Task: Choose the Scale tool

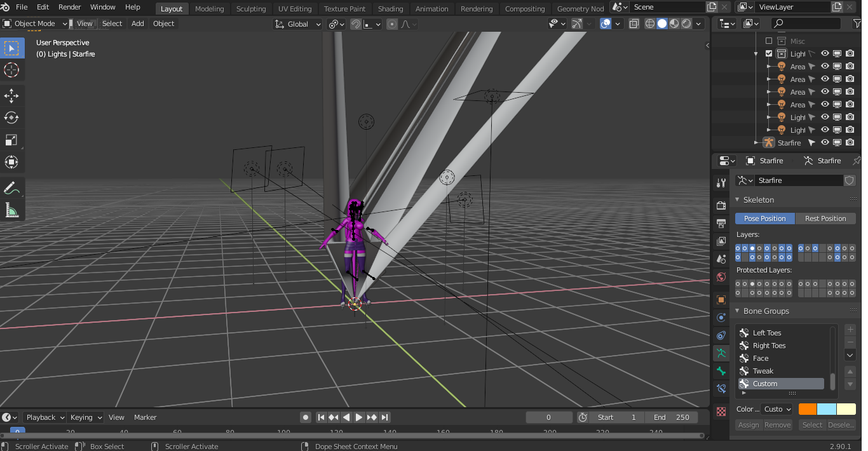Action: (x=11, y=140)
